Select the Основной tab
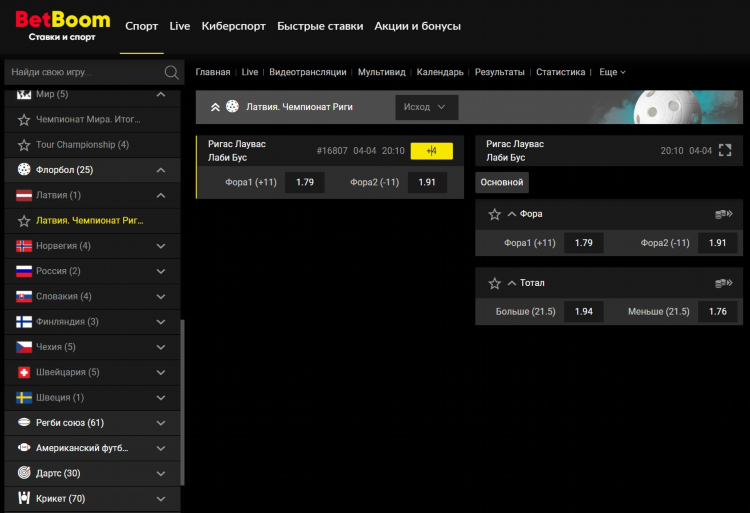This screenshot has height=513, width=750. pyautogui.click(x=502, y=182)
